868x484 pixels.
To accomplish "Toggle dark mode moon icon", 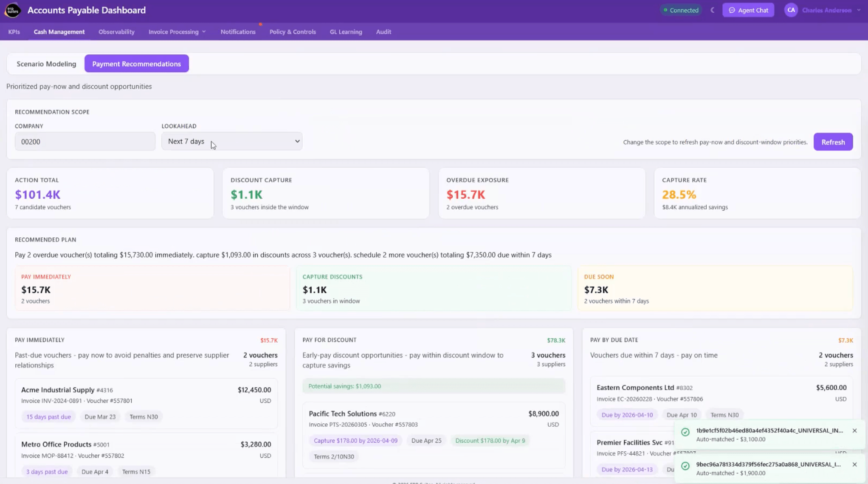I will tap(713, 10).
